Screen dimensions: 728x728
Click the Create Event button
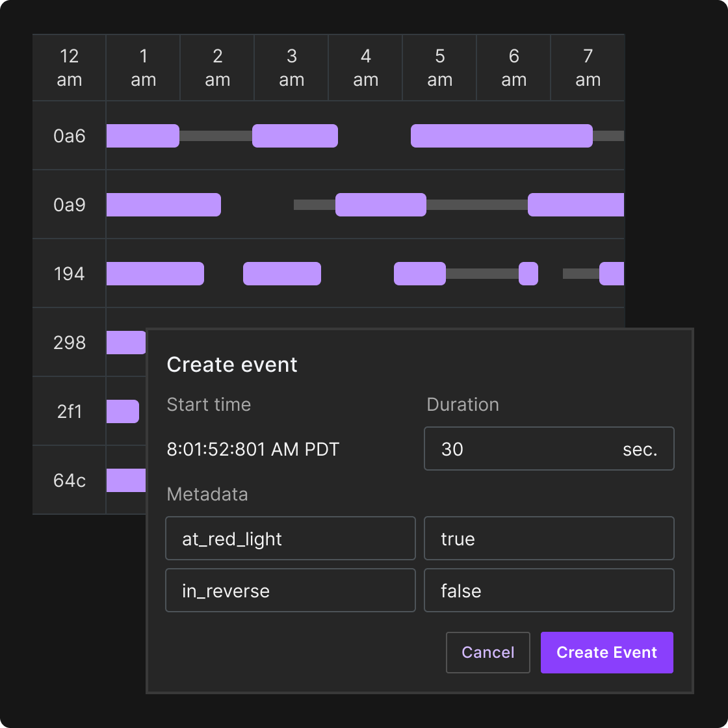[x=606, y=653]
